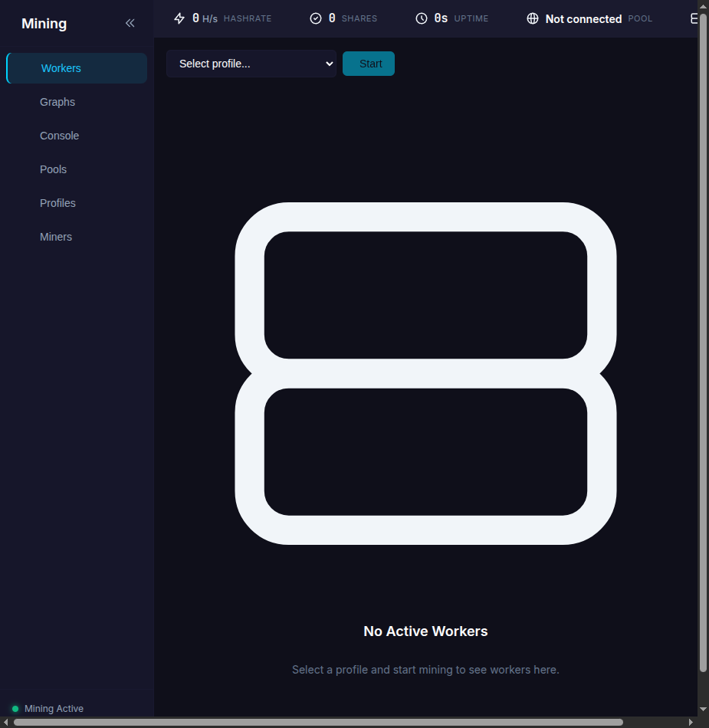Click the horizontal scrollbar left arrow
The image size is (709, 728).
[5, 722]
